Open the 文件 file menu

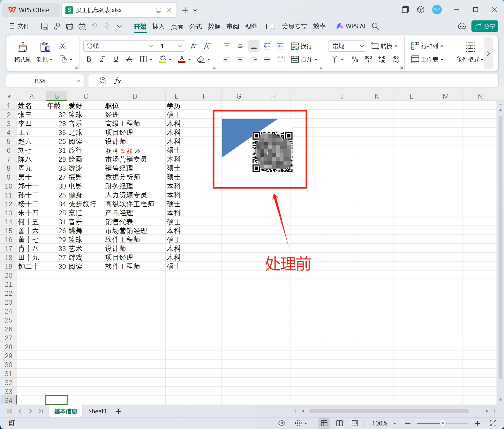pos(19,26)
